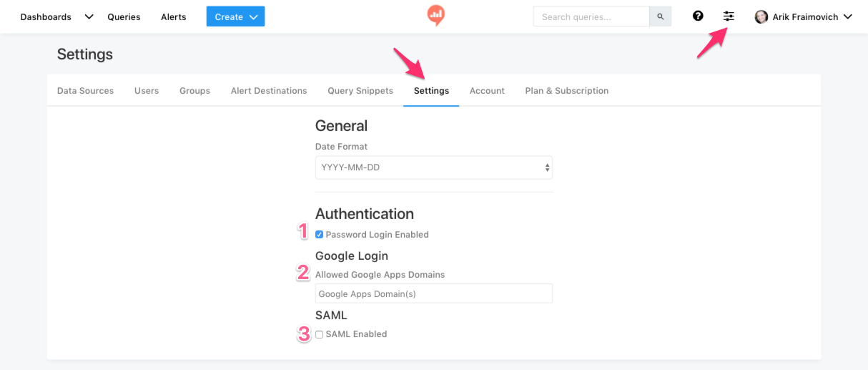Open the Create dropdown button
Viewport: 868px width, 370px height.
pos(235,16)
